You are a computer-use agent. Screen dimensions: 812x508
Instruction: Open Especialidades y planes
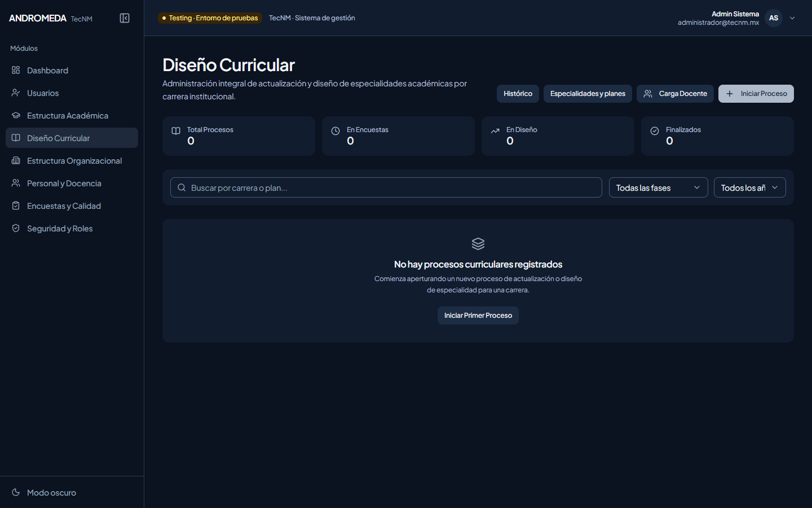click(x=588, y=94)
